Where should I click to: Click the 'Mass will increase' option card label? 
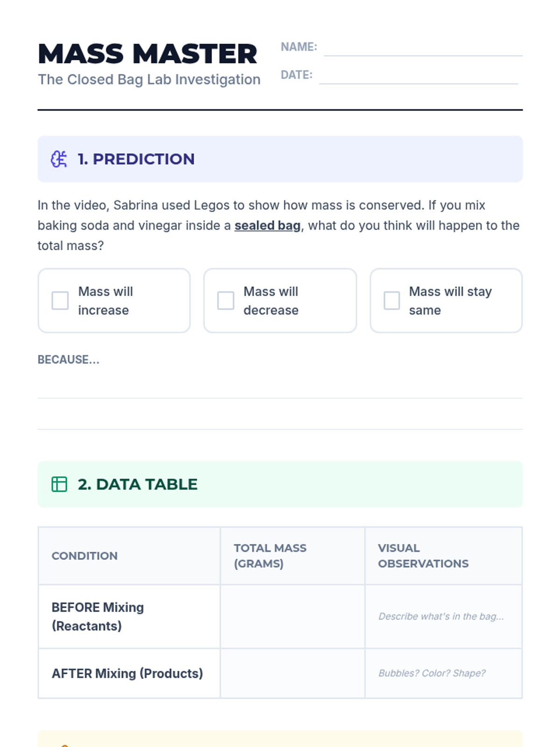coord(105,301)
